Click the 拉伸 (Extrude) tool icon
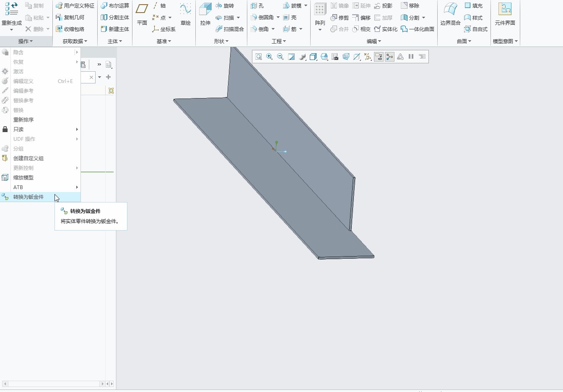The image size is (563, 392). click(205, 9)
